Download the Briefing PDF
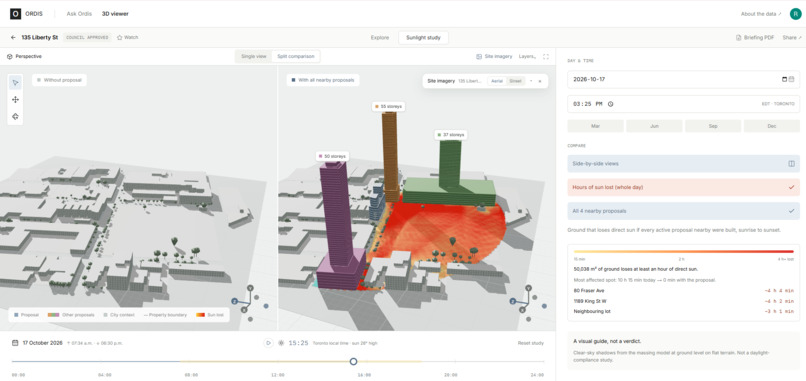The image size is (806, 381). coord(755,38)
